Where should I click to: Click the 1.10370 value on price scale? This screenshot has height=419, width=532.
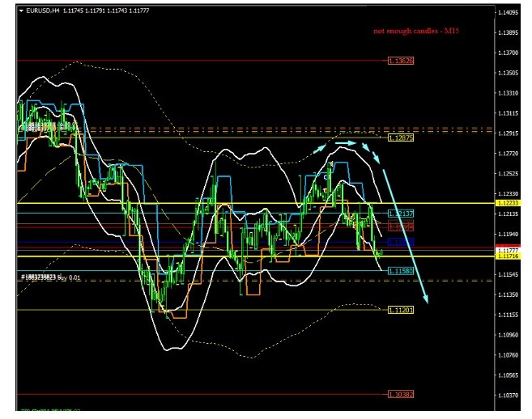click(x=509, y=396)
